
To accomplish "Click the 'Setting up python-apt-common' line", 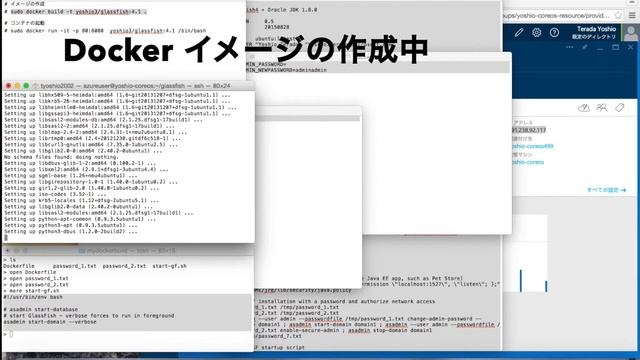I will 80,219.
